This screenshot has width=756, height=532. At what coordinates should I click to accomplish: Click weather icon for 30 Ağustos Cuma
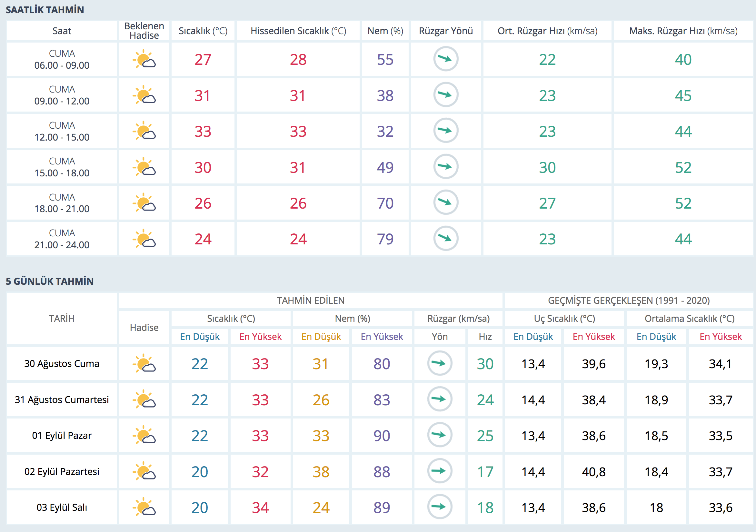[x=144, y=363]
